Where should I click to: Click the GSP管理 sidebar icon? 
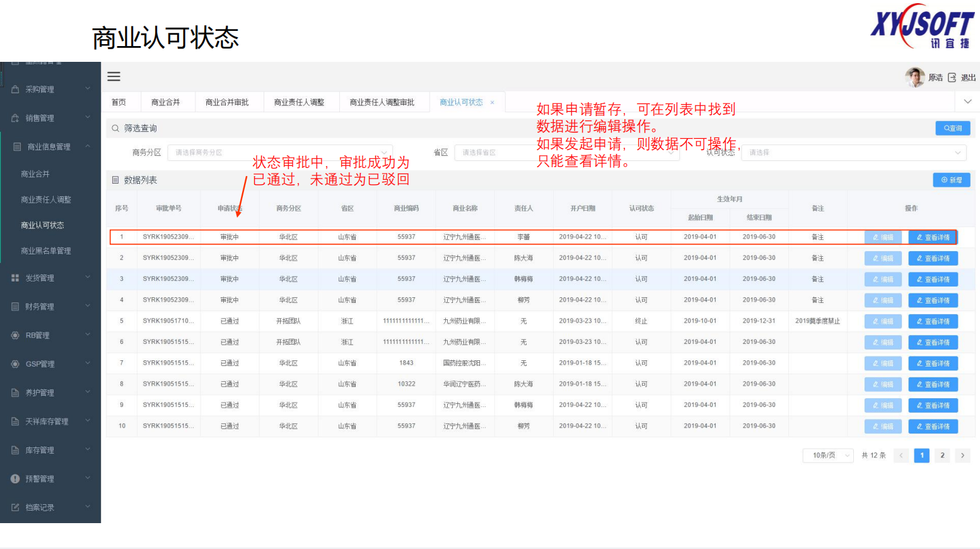pyautogui.click(x=15, y=364)
